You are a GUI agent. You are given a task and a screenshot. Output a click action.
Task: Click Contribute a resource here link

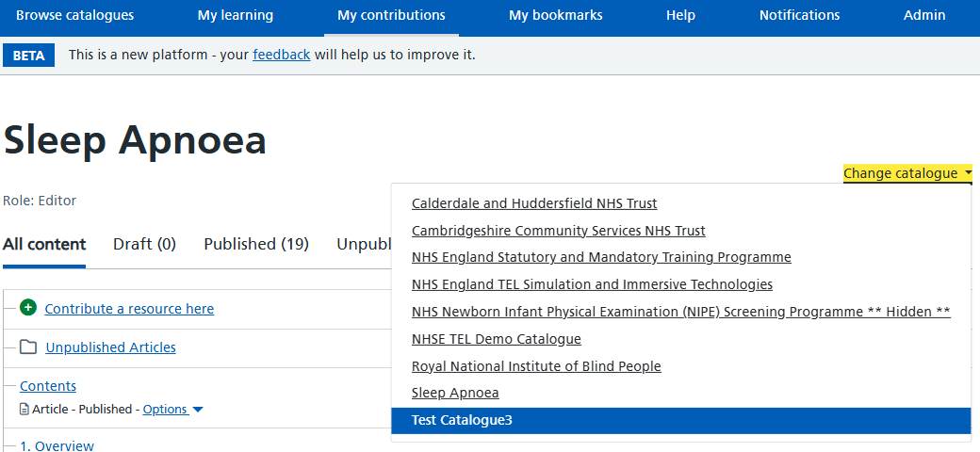(x=129, y=309)
